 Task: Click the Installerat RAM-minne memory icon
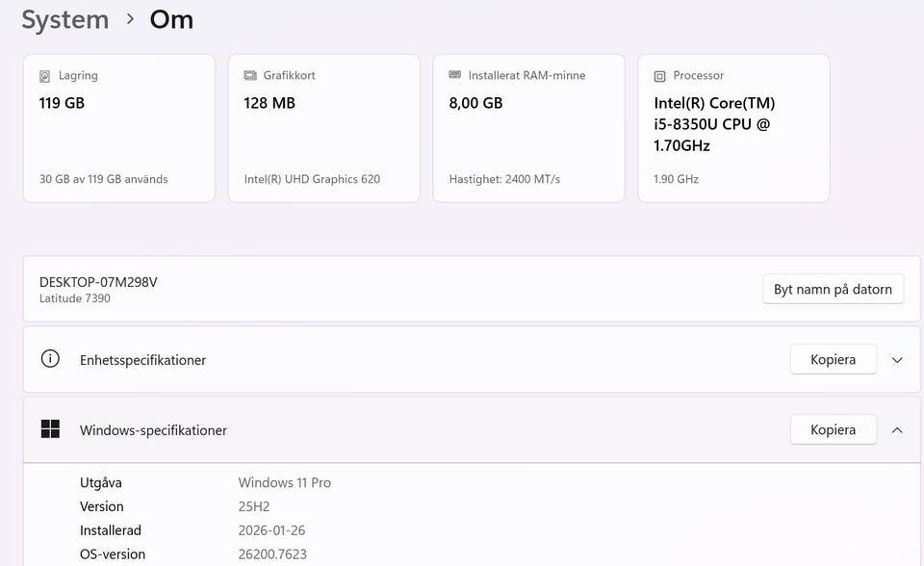455,75
